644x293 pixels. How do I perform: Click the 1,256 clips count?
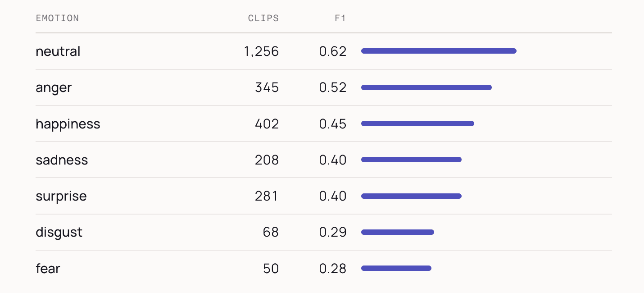(x=261, y=51)
